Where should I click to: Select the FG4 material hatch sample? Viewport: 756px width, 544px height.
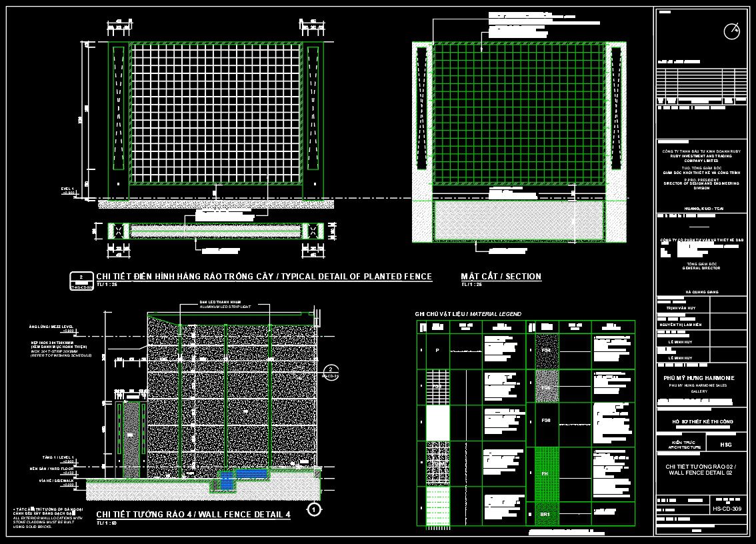tap(547, 350)
